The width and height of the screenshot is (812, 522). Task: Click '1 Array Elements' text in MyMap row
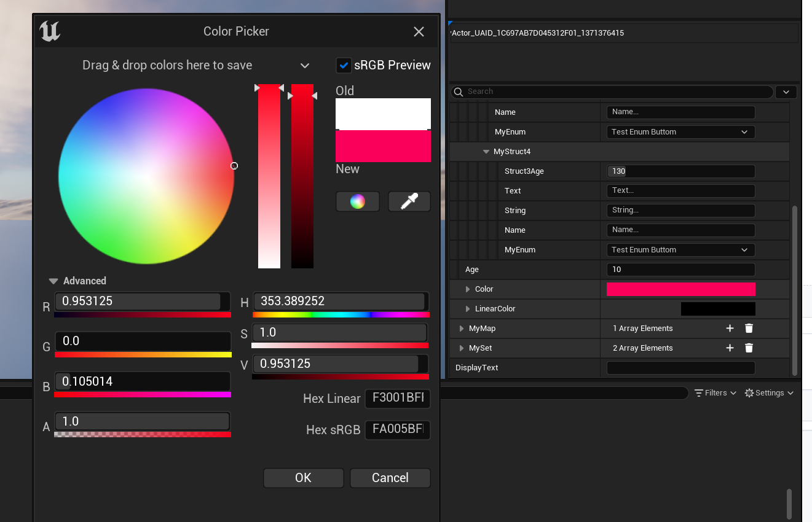tap(642, 329)
